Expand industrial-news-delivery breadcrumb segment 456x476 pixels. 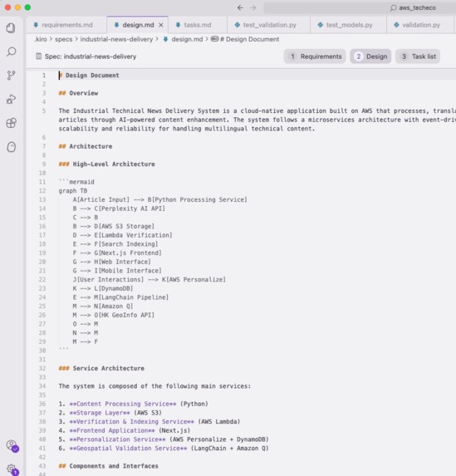[x=116, y=39]
